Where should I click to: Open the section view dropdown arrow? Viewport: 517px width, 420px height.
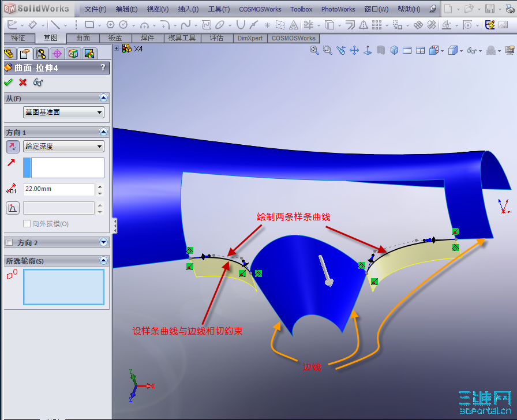point(442,51)
